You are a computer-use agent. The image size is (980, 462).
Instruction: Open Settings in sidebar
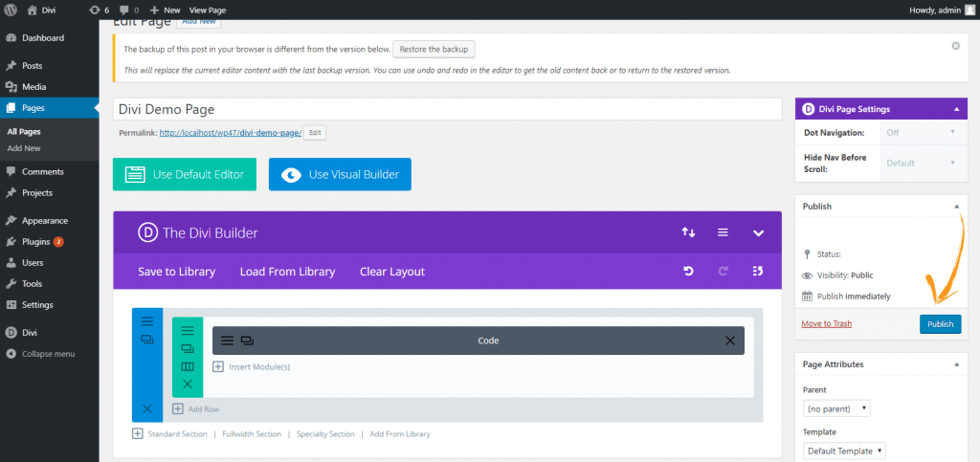tap(37, 305)
